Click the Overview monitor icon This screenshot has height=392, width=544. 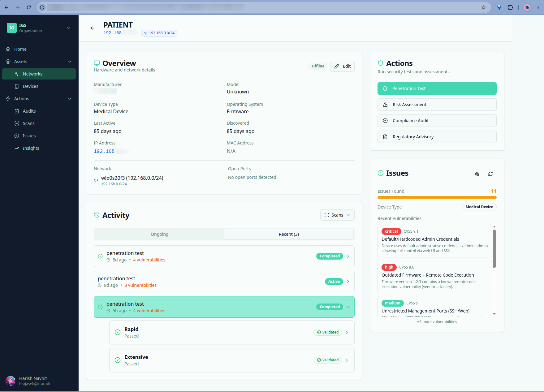[x=97, y=63]
